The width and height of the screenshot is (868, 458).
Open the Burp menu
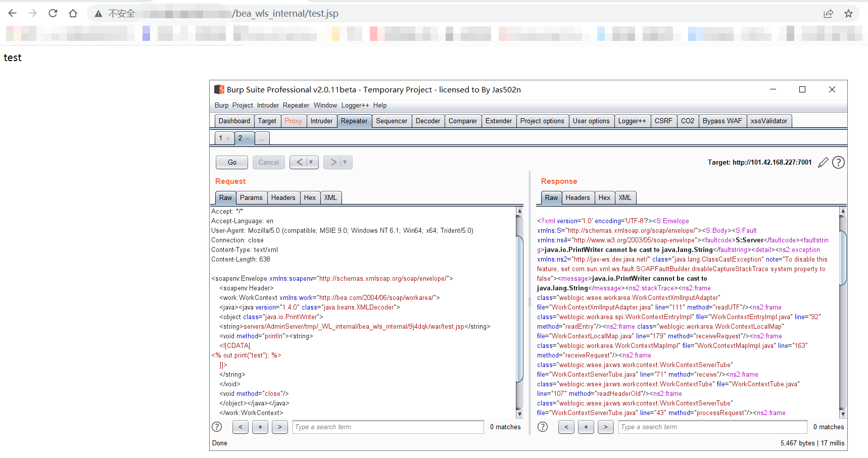[x=221, y=105]
